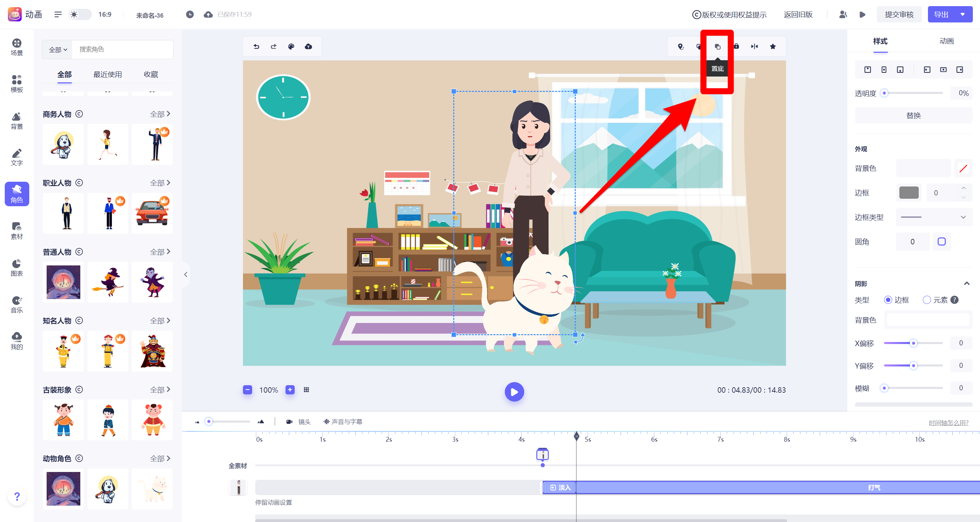Select the 边框 shadow type radio
This screenshot has width=980, height=522.
888,300
